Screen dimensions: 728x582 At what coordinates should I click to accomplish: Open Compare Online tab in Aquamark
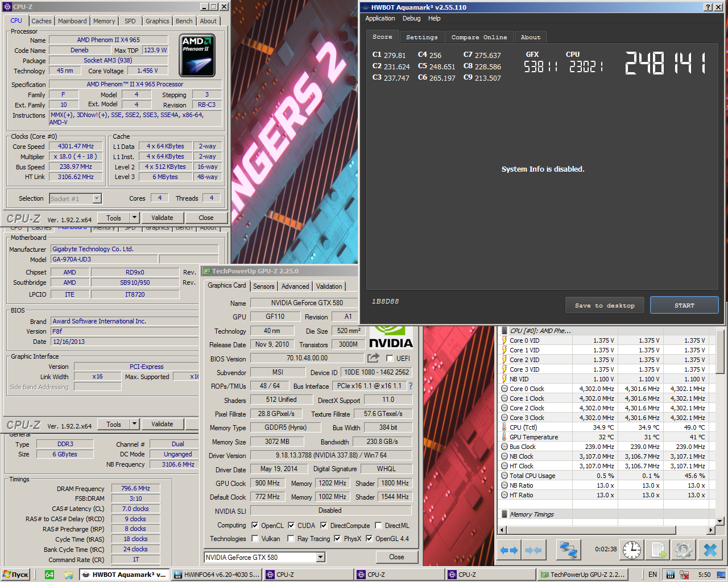(479, 37)
